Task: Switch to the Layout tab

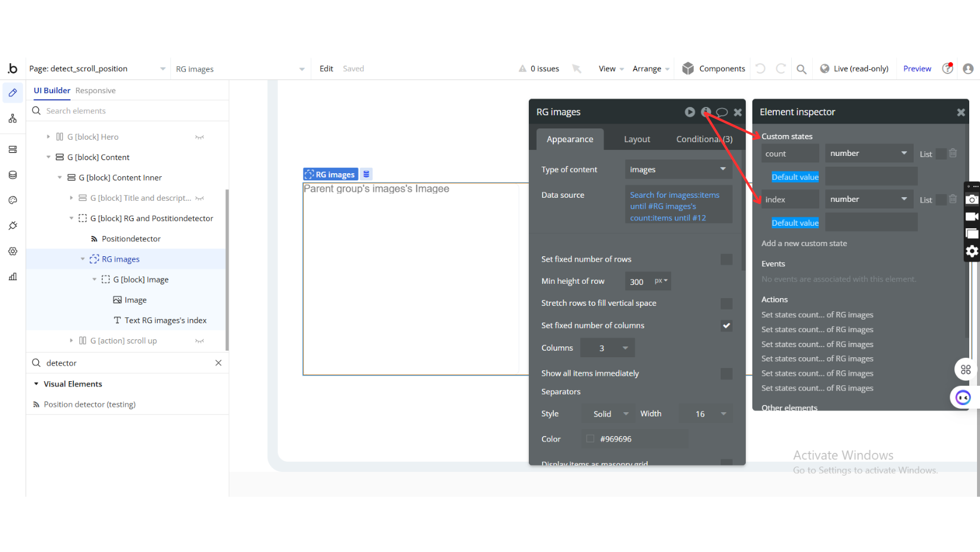Action: coord(637,139)
